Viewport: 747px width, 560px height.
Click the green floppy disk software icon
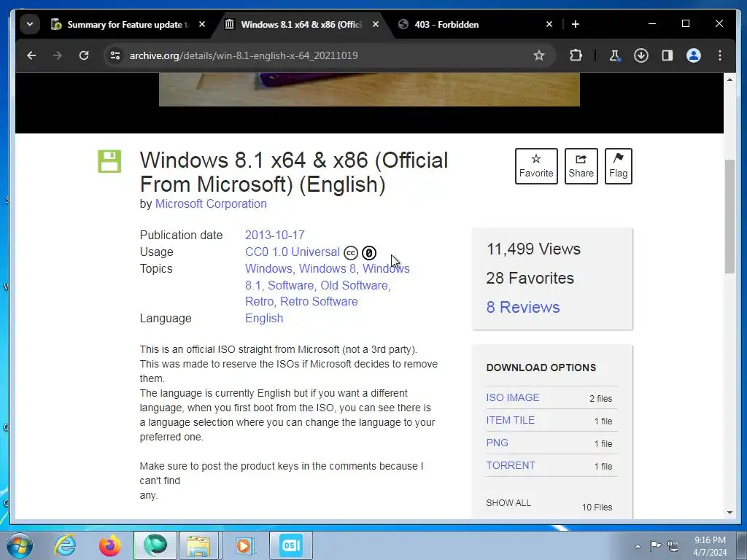pyautogui.click(x=109, y=161)
